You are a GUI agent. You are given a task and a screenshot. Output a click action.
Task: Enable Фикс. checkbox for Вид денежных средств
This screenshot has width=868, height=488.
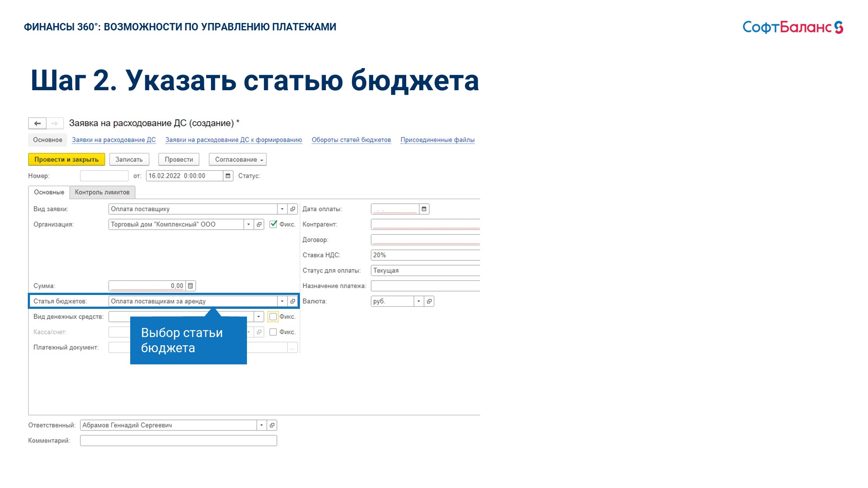point(273,317)
